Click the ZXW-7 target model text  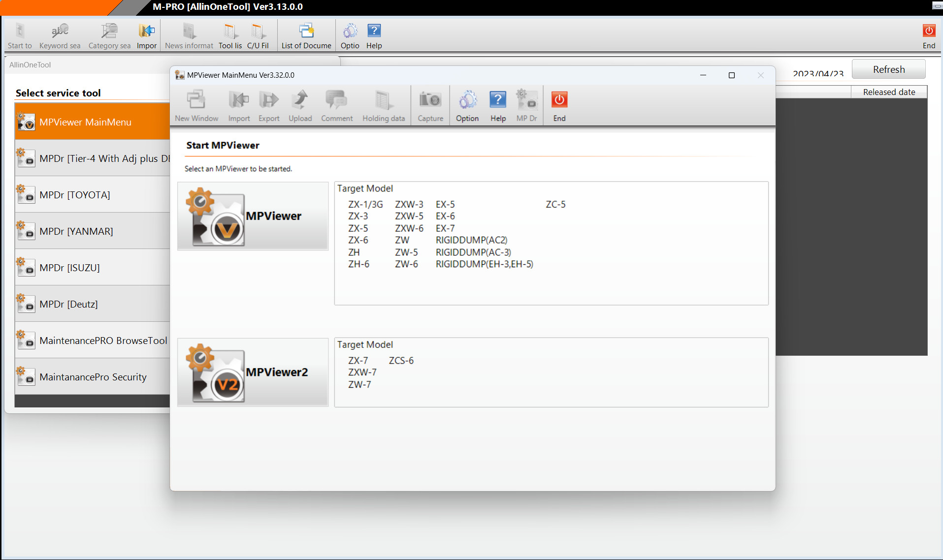(x=362, y=373)
